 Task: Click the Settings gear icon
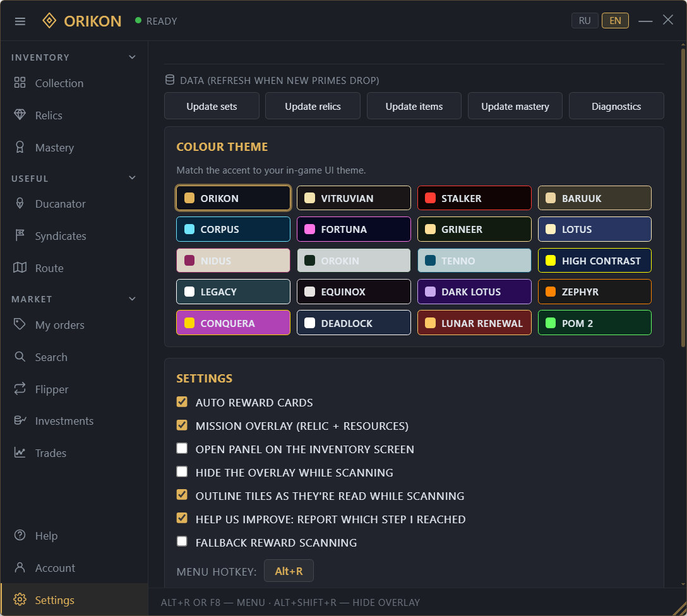coord(20,600)
